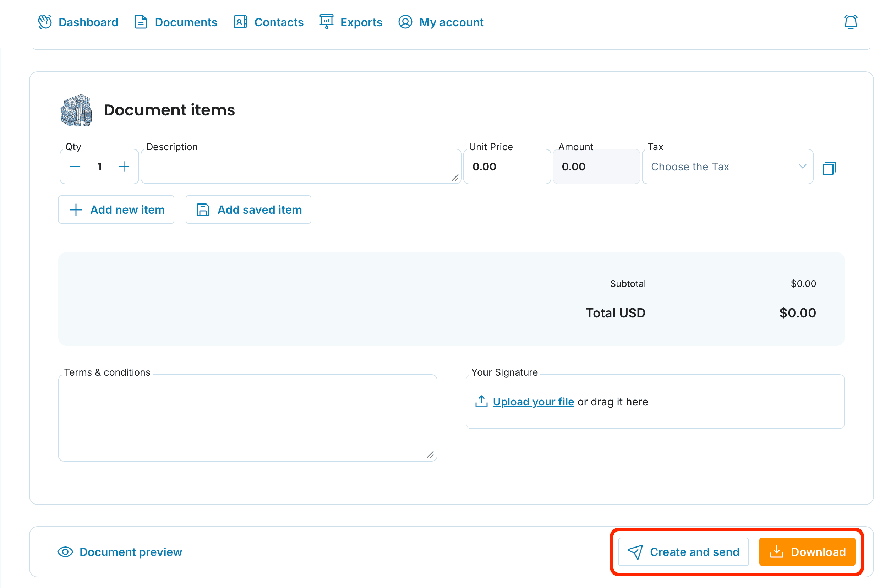
Task: Increase quantity with the plus button
Action: pos(124,167)
